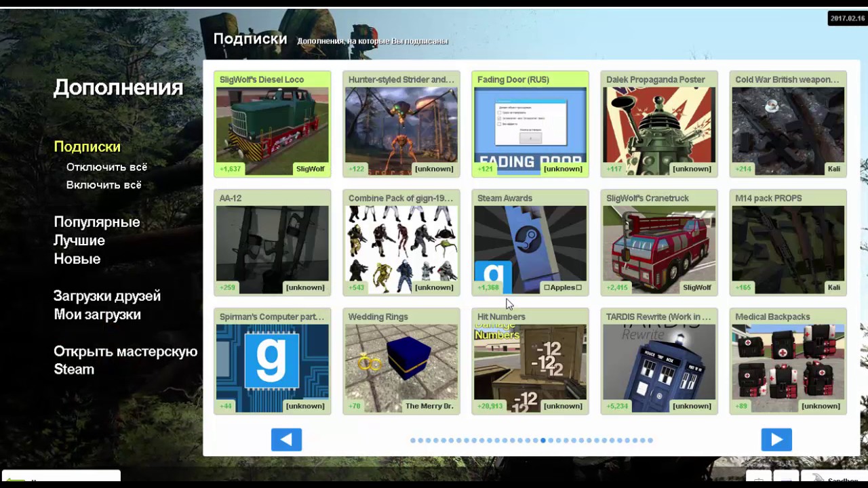Open Cold War British weapon thumbnail
Image resolution: width=868 pixels, height=488 pixels.
[x=788, y=131]
